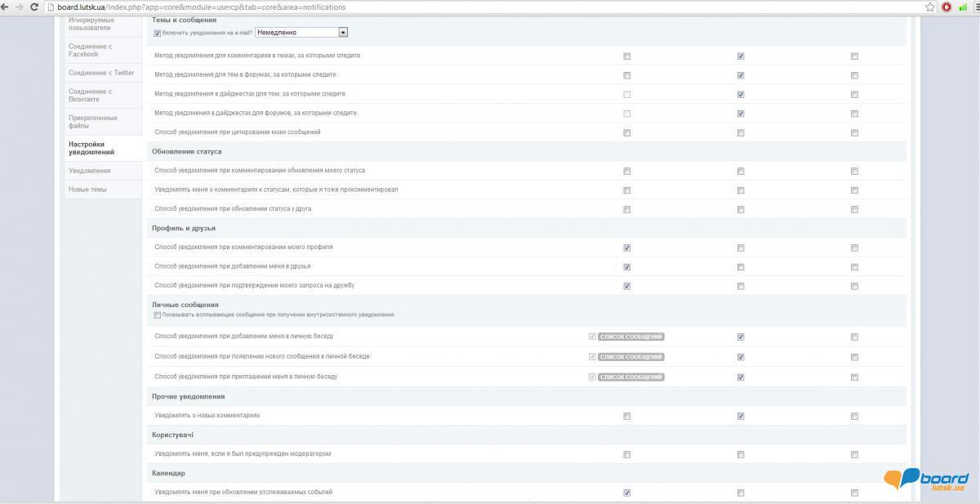Click the browser forward arrow
Image resolution: width=980 pixels, height=504 pixels.
[20, 7]
